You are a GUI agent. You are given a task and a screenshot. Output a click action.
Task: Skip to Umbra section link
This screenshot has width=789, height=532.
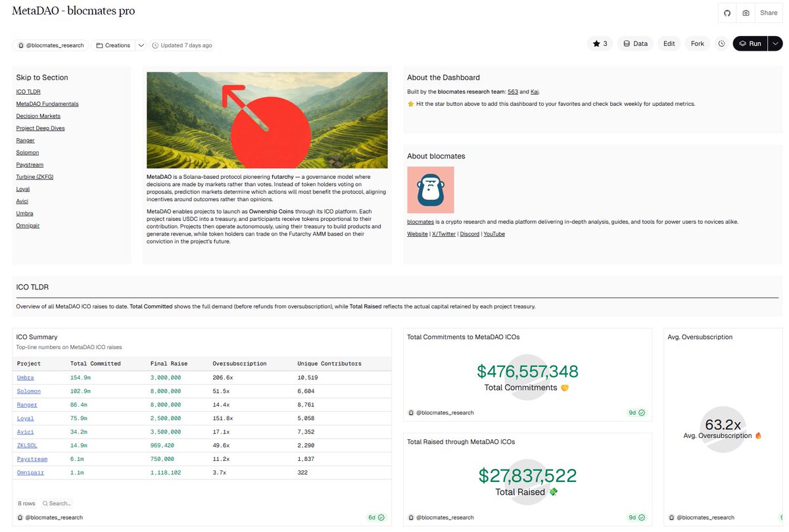click(x=24, y=213)
